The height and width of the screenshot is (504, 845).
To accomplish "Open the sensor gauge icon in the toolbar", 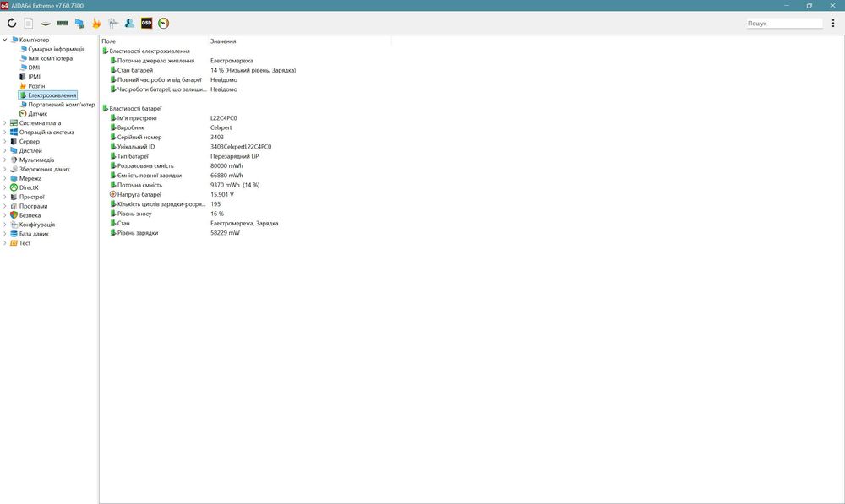I will coord(163,23).
